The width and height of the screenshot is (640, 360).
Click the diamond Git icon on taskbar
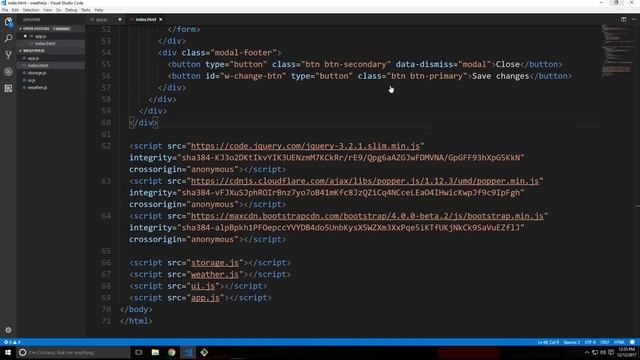[x=204, y=352]
